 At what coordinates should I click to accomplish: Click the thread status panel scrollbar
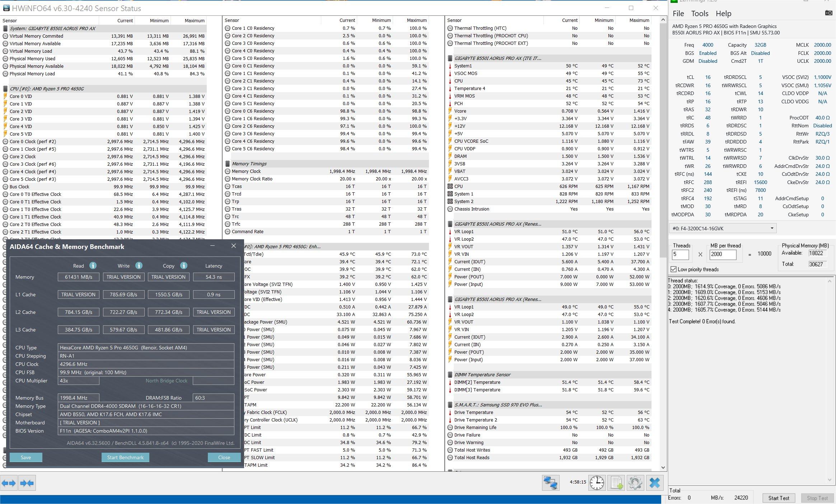tap(829, 380)
